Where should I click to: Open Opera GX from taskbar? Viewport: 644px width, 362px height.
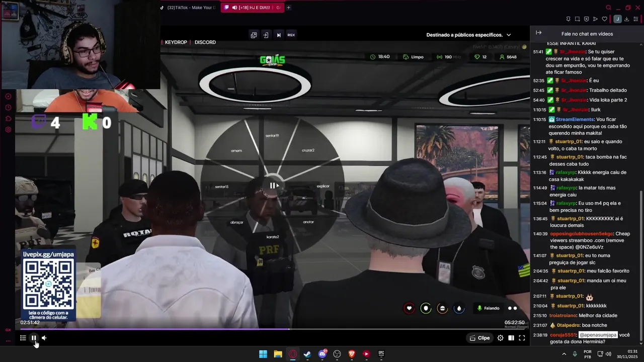point(293,354)
